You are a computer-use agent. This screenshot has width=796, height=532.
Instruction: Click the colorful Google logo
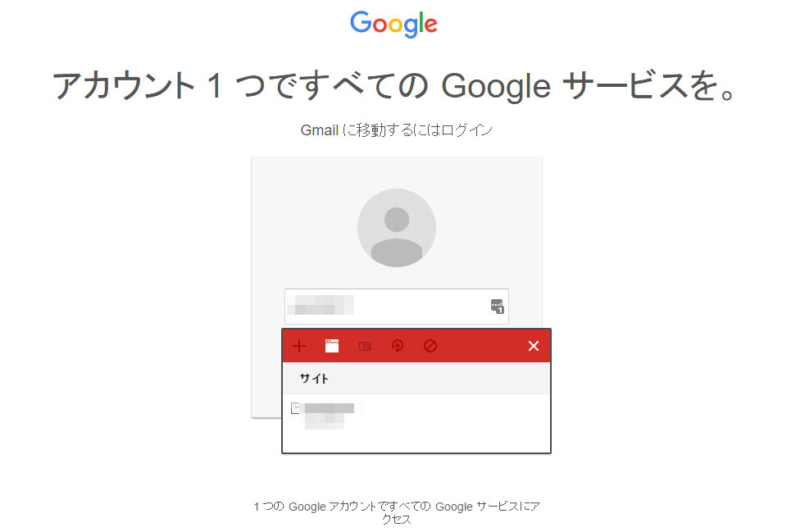point(393,24)
